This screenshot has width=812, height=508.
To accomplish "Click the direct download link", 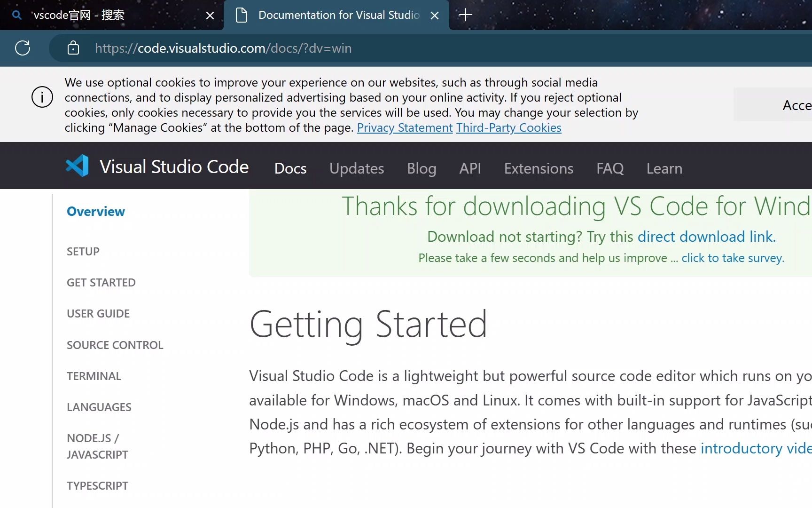I will [706, 237].
